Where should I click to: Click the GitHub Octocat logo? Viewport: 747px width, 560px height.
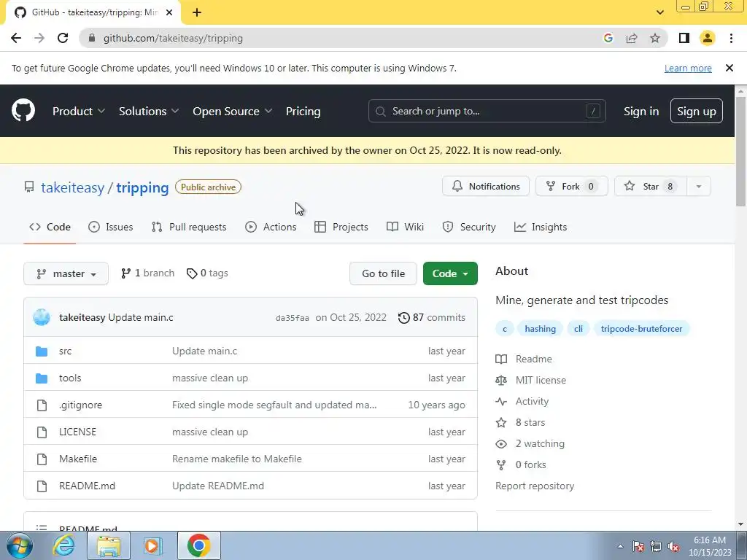pyautogui.click(x=23, y=111)
